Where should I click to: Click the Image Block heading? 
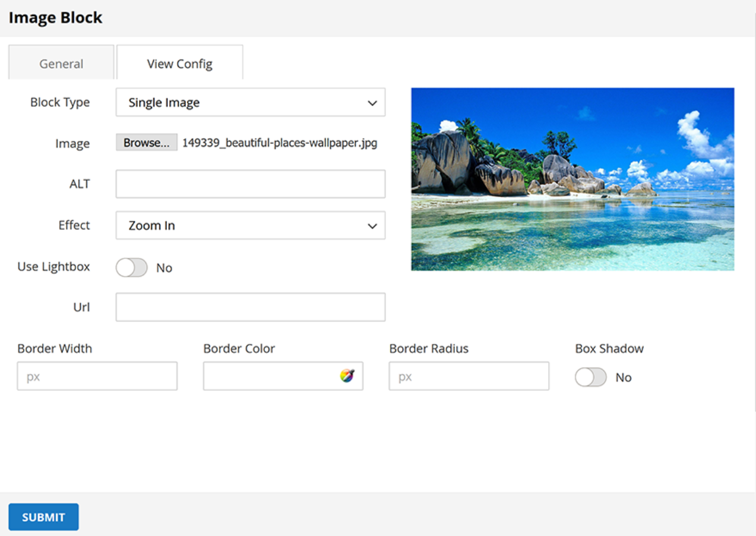coord(55,18)
